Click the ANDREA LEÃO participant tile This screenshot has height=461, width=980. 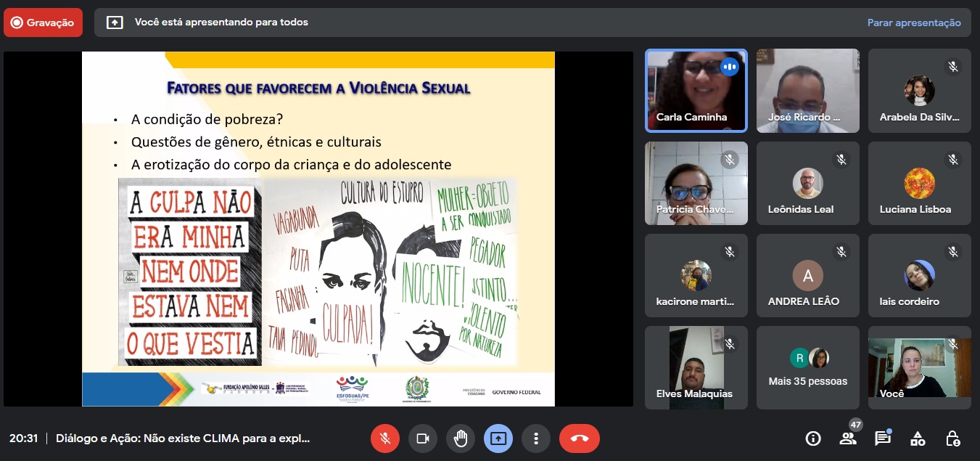click(x=807, y=276)
